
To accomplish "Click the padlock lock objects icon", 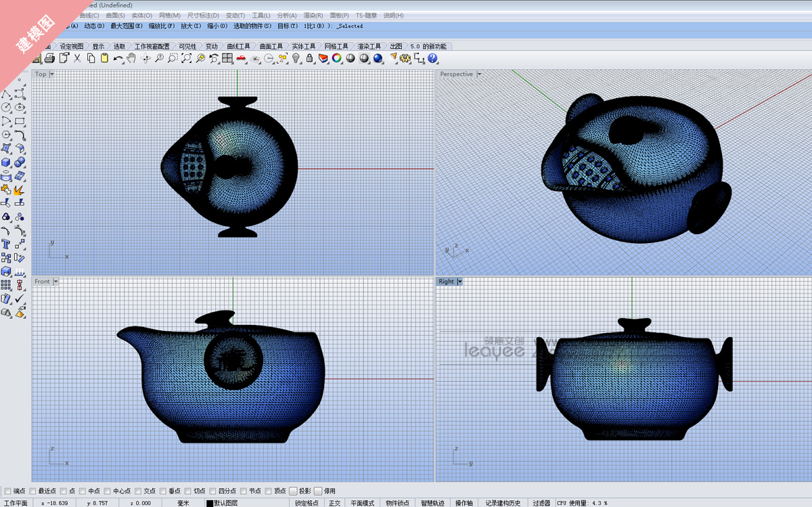I will (x=309, y=59).
